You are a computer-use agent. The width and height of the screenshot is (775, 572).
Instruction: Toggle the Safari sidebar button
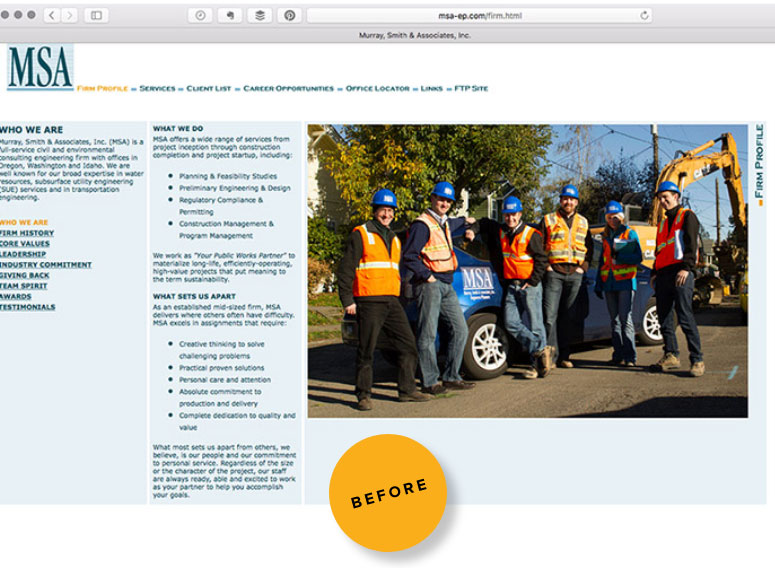[96, 15]
